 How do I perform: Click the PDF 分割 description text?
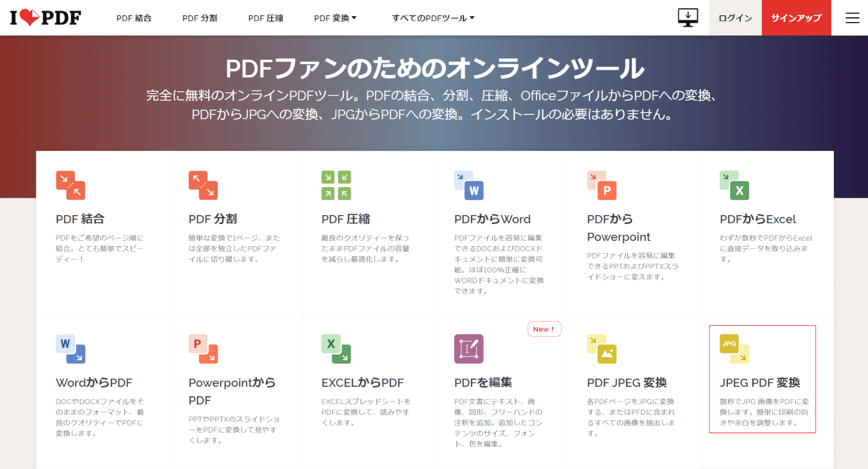pyautogui.click(x=234, y=249)
